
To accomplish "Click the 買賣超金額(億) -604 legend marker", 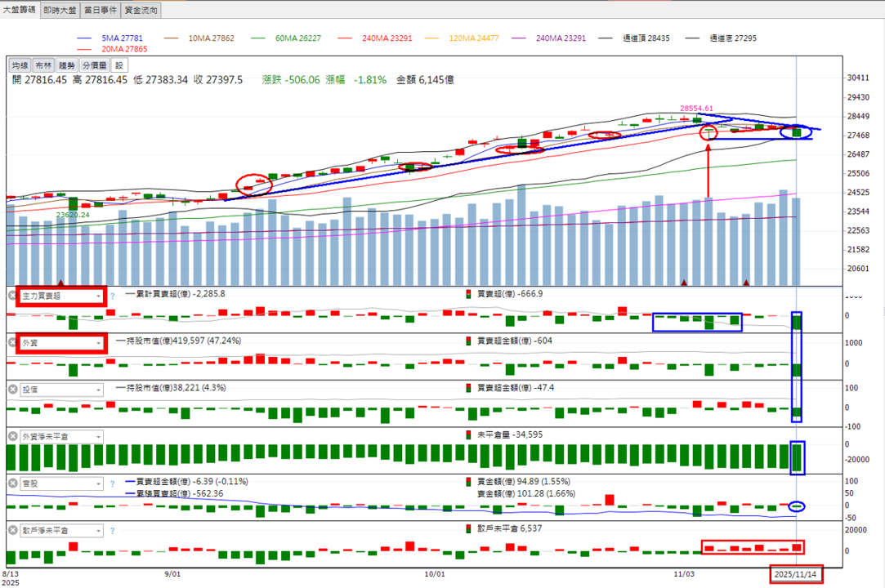I will tap(468, 341).
